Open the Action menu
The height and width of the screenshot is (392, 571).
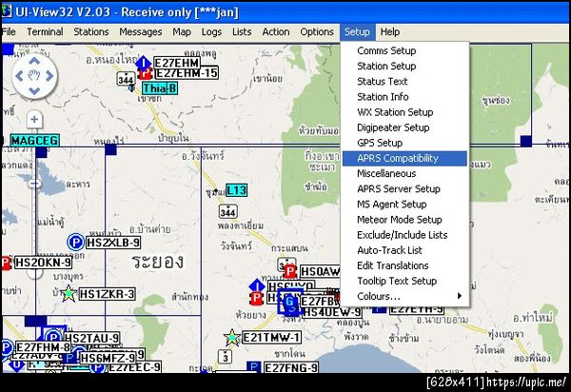[276, 32]
